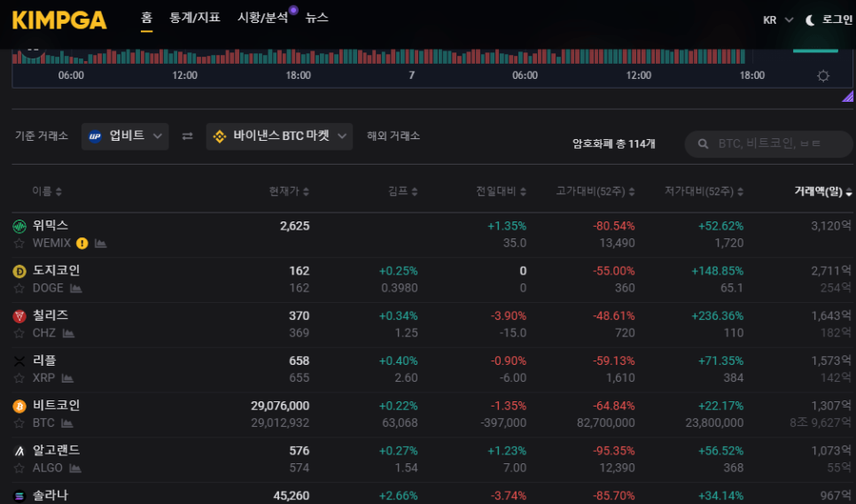Open the 업비트 base exchange dropdown
This screenshot has width=856, height=504.
(125, 136)
